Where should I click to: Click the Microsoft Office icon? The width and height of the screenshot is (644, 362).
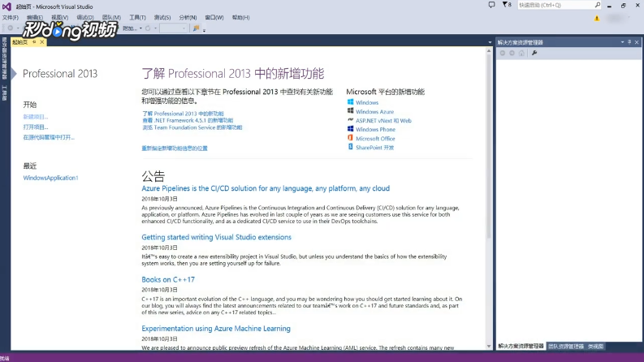pos(350,138)
